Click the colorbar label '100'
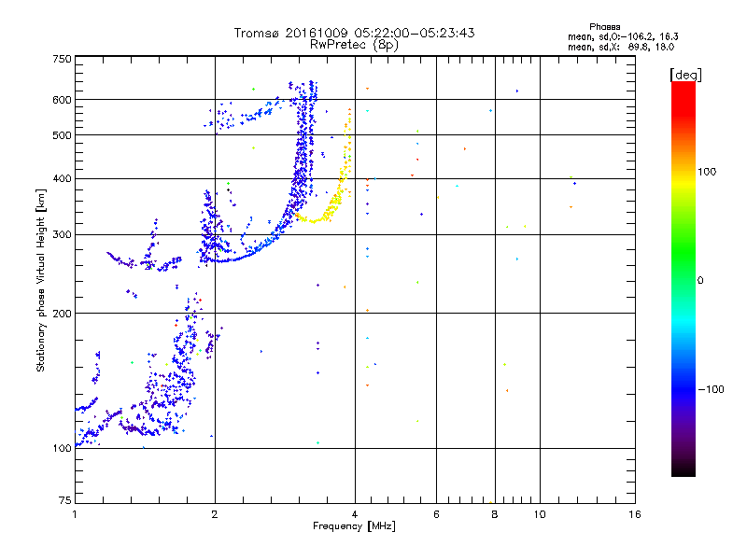The height and width of the screenshot is (560, 747). [x=707, y=172]
